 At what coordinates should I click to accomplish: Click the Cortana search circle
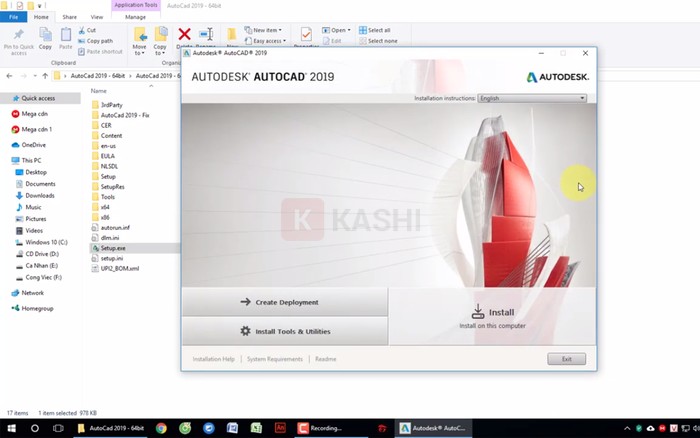pos(35,428)
